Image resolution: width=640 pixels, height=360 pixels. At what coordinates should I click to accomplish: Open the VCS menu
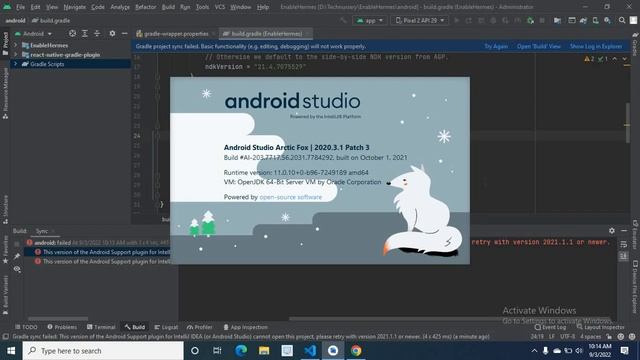point(220,7)
